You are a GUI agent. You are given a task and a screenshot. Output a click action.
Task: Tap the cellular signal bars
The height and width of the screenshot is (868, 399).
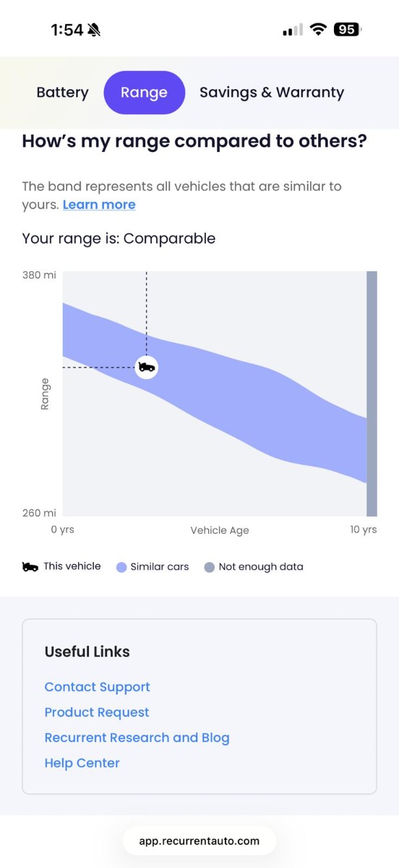(292, 30)
